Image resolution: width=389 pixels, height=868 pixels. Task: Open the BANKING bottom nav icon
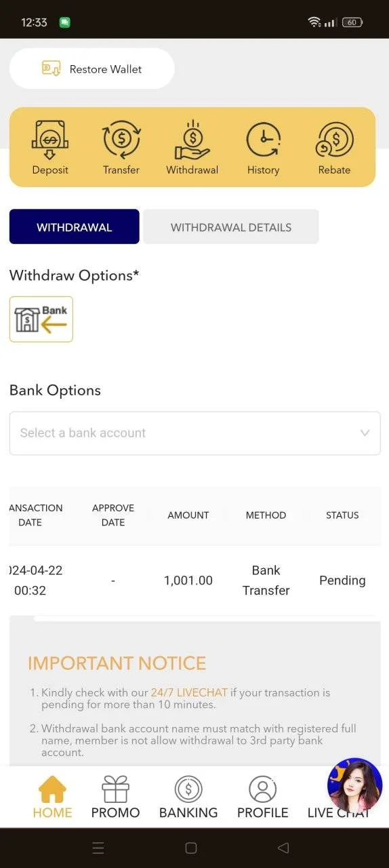coord(188,797)
